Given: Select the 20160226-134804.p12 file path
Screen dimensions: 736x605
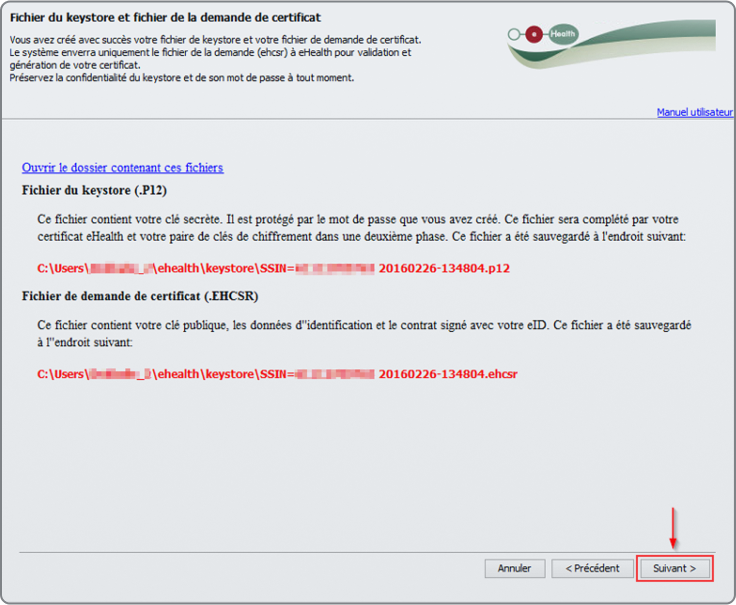Looking at the screenshot, I should tap(445, 268).
